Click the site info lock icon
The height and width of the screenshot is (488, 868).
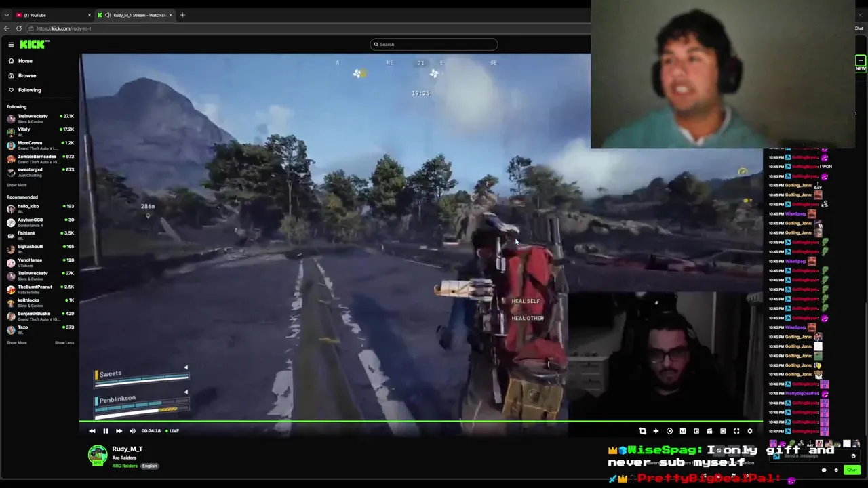(x=31, y=28)
